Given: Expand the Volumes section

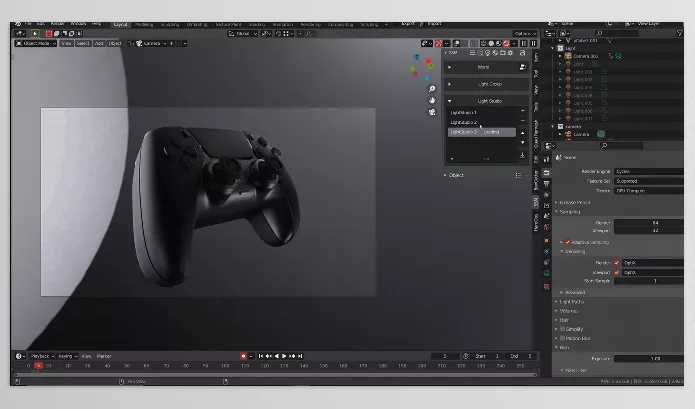Looking at the screenshot, I should (x=568, y=311).
